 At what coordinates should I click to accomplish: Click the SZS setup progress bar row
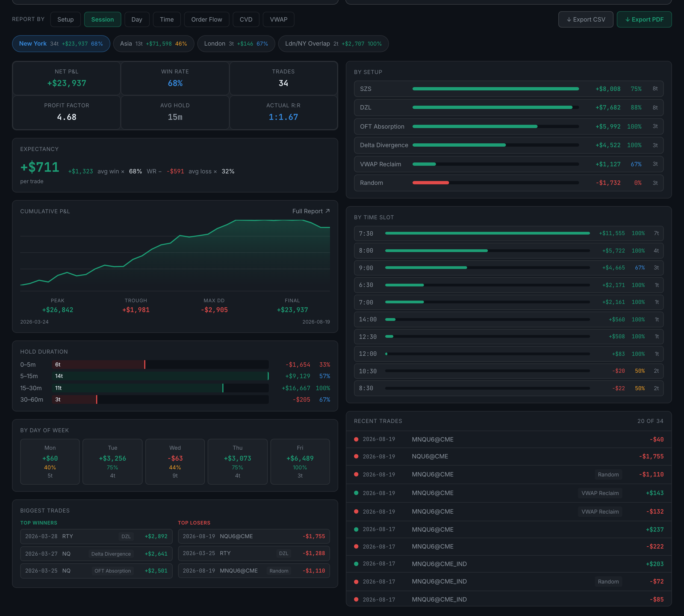509,89
